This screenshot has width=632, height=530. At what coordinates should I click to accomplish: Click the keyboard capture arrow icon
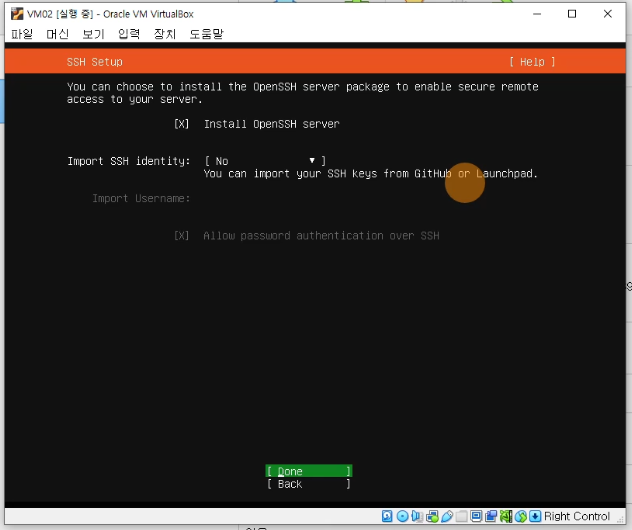pos(535,516)
